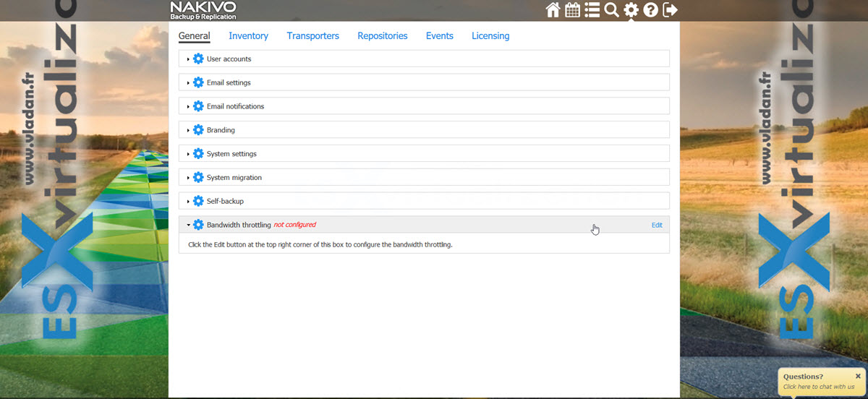The image size is (868, 399).
Task: Click 'Click here to chat with us' text
Action: 818,387
